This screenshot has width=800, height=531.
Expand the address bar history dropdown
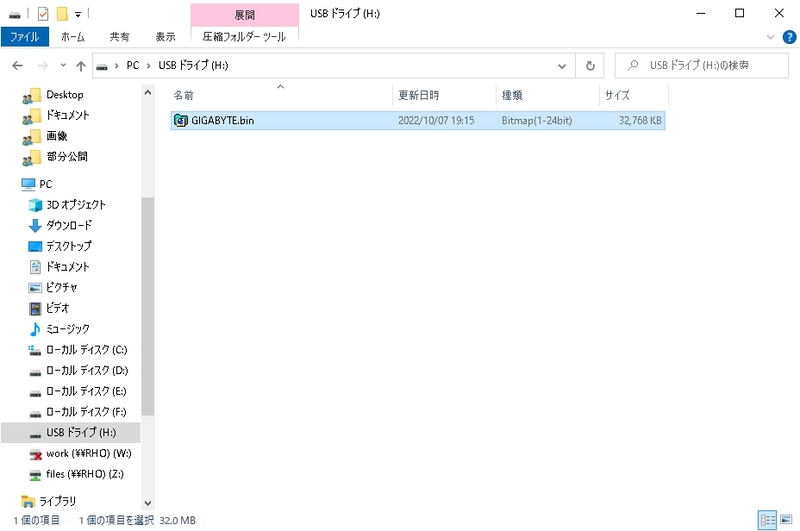pyautogui.click(x=562, y=66)
